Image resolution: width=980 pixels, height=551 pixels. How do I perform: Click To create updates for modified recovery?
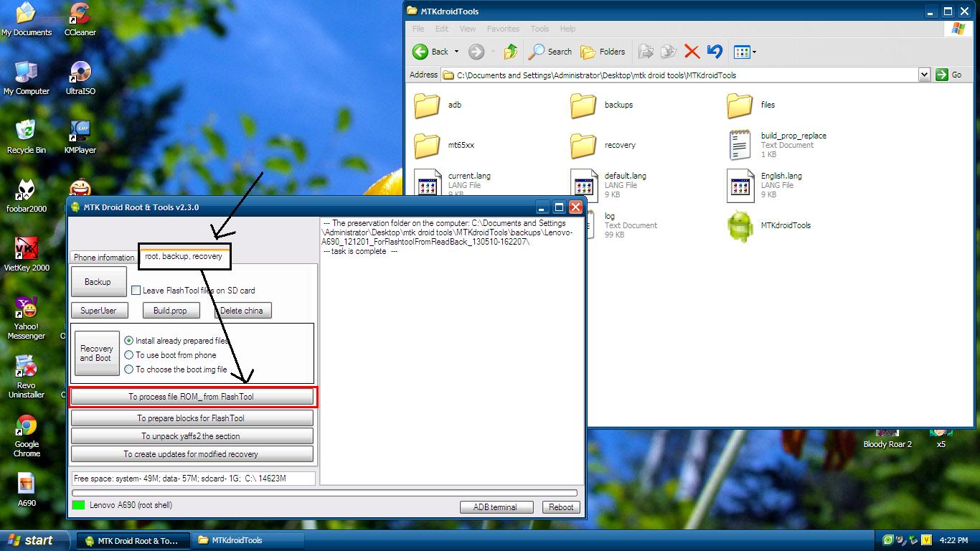pyautogui.click(x=192, y=454)
